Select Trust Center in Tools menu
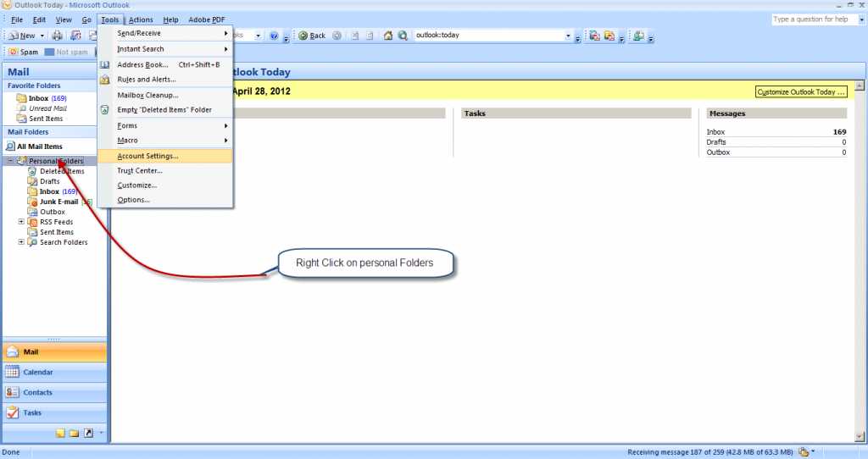868x459 pixels. [x=165, y=171]
